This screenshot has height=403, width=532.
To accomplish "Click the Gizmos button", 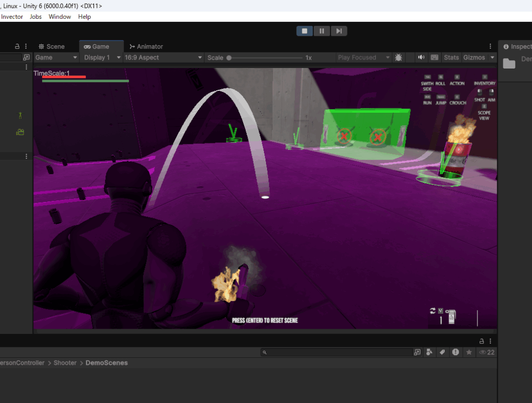I will point(474,58).
